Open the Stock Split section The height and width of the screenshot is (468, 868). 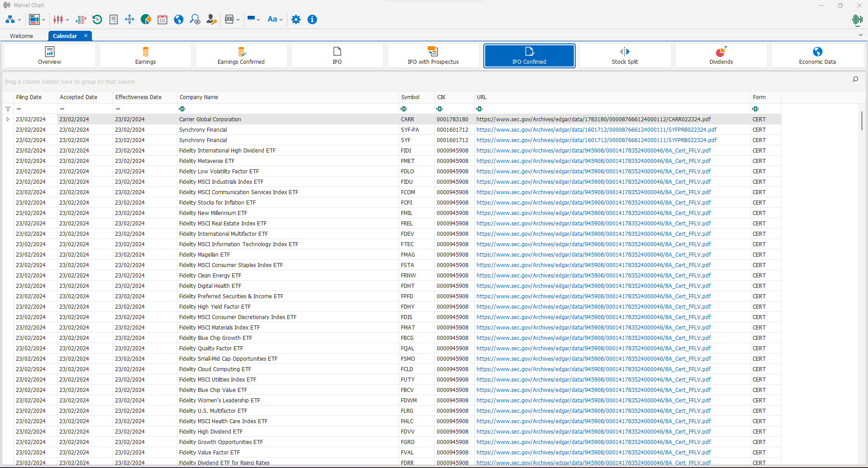point(625,56)
